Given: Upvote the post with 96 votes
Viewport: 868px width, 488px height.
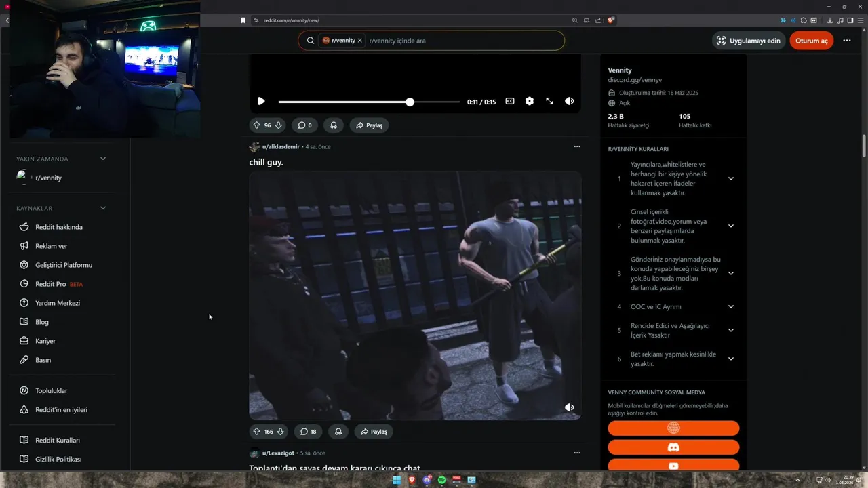Looking at the screenshot, I should tap(256, 125).
